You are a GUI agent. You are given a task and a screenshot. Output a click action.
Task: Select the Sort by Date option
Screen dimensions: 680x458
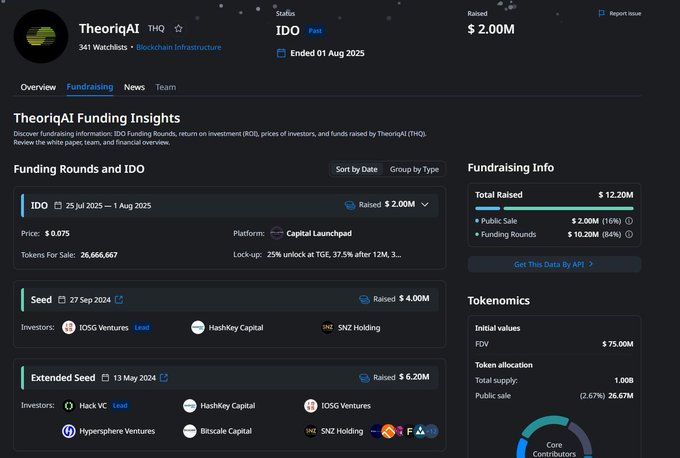click(x=356, y=169)
